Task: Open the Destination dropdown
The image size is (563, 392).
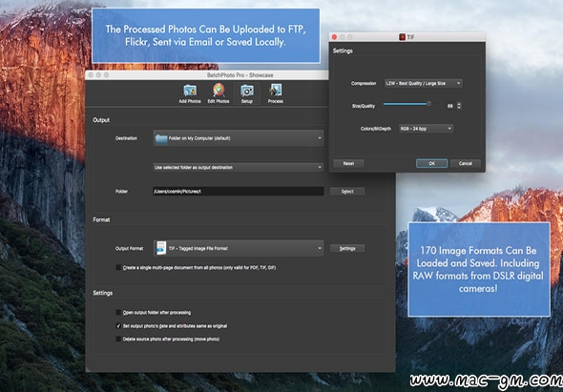Action: pos(239,138)
